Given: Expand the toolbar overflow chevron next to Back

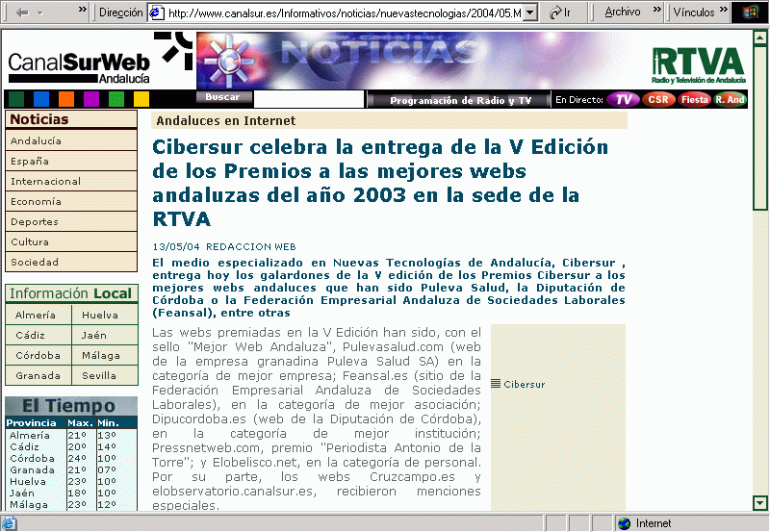Looking at the screenshot, I should pyautogui.click(x=83, y=10).
